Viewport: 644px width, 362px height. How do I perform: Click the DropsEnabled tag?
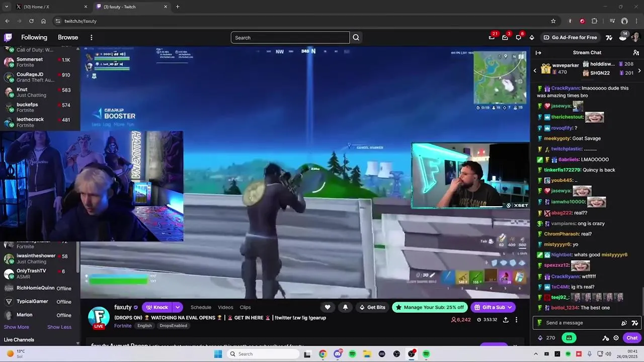(173, 326)
